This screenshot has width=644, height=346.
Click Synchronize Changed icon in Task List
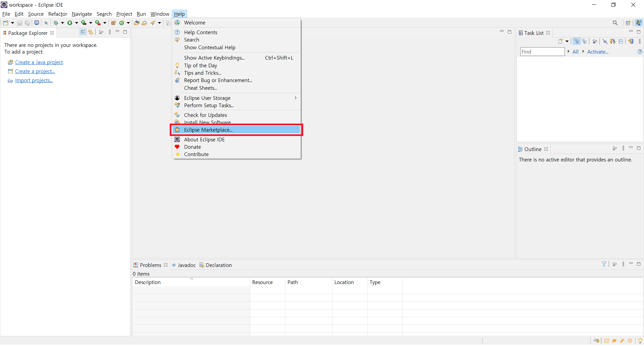pyautogui.click(x=631, y=42)
